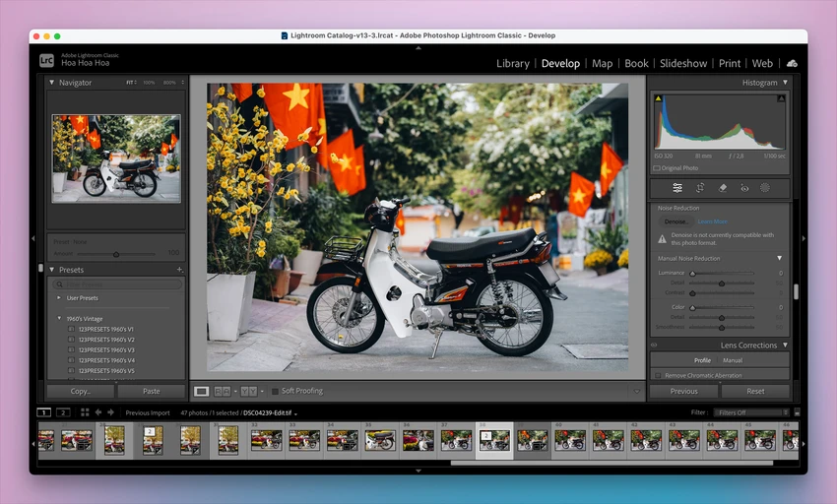This screenshot has width=837, height=504.
Task: Switch to the Map module
Action: [x=602, y=63]
